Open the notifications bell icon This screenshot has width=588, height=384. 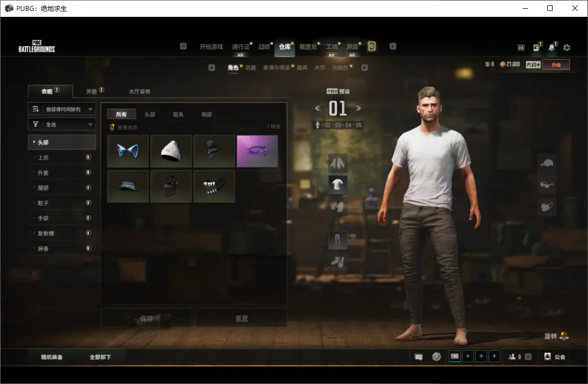(x=552, y=47)
